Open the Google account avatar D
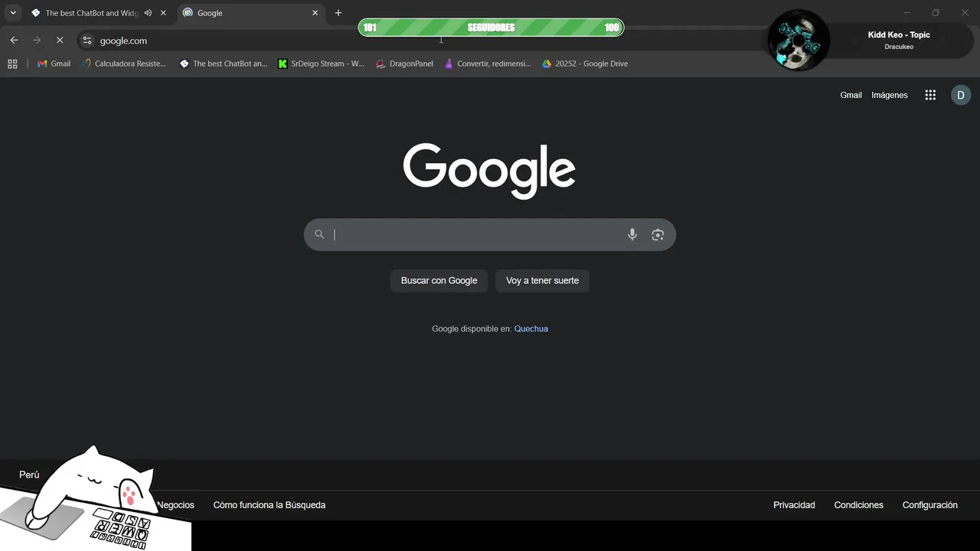 (961, 95)
